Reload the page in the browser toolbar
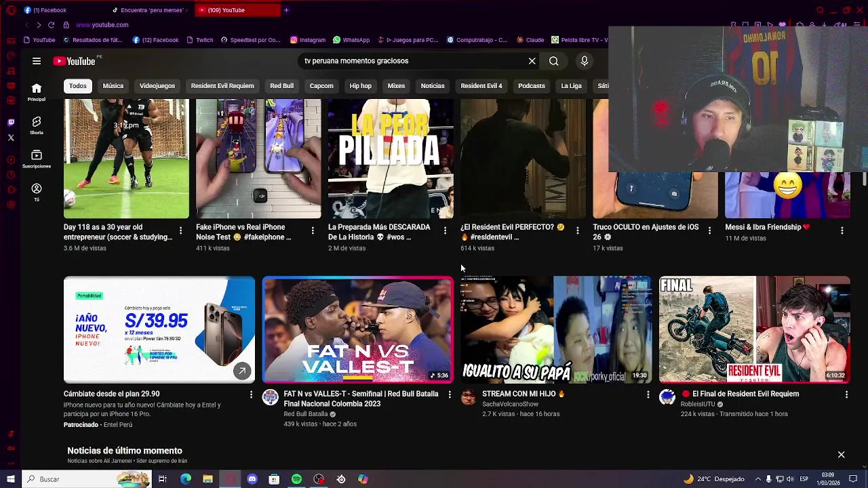The image size is (868, 488). (51, 25)
